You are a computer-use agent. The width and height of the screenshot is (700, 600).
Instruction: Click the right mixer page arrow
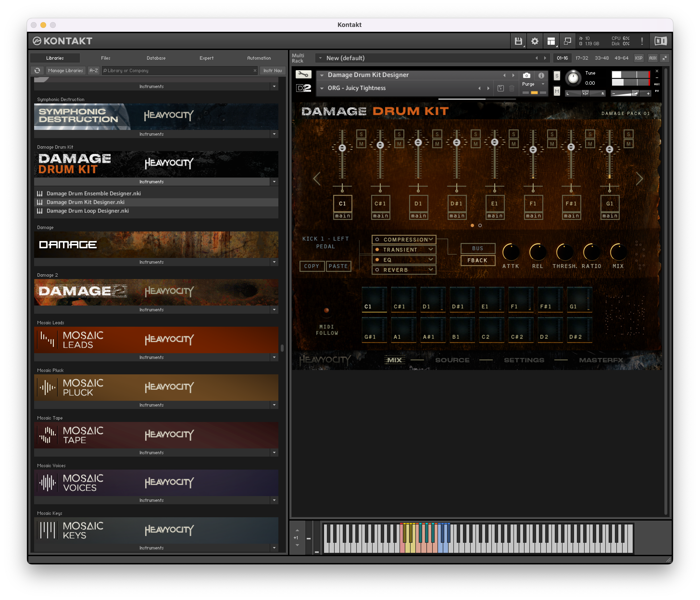pyautogui.click(x=639, y=179)
